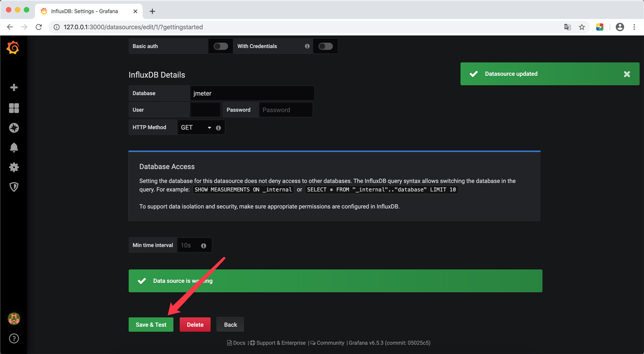
Task: Click the Database input field
Action: 252,93
